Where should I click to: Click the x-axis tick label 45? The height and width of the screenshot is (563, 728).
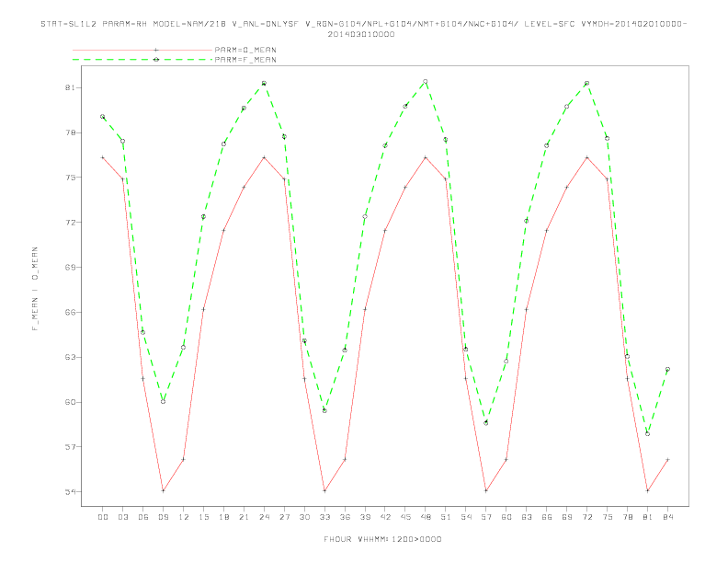(x=405, y=517)
